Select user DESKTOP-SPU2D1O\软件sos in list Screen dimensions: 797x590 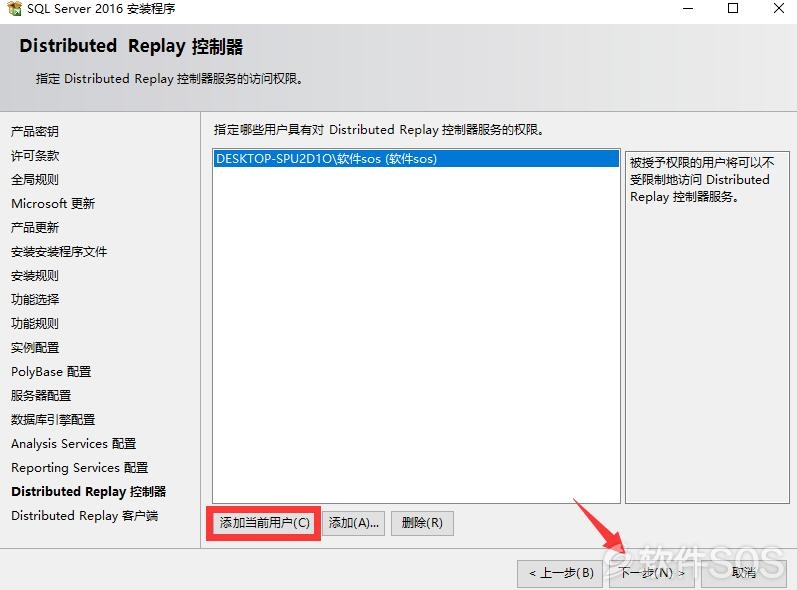point(416,159)
